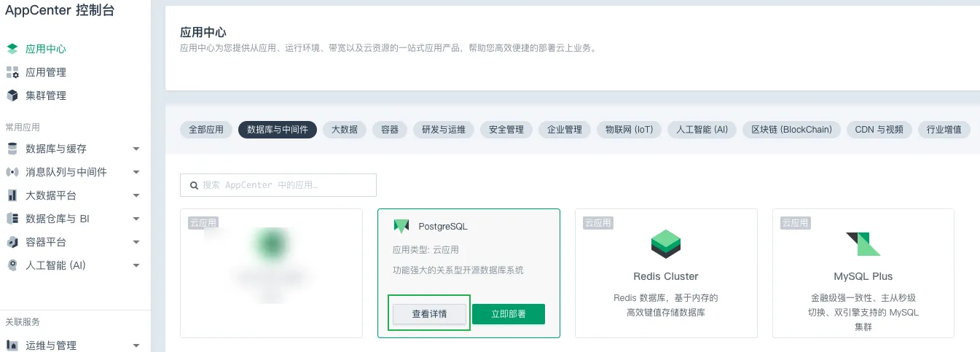Click the 应用中心 layers icon in sidebar
The width and height of the screenshot is (980, 352).
click(12, 49)
